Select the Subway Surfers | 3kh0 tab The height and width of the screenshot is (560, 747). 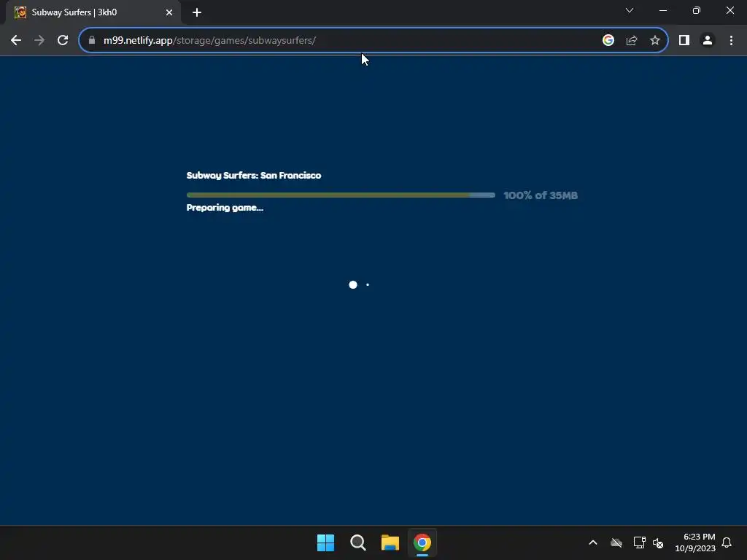pos(93,12)
